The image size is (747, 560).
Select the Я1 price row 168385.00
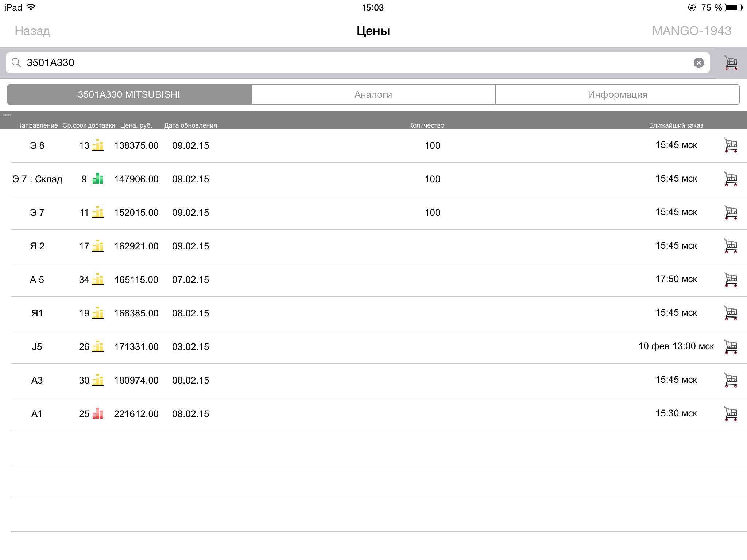[136, 313]
